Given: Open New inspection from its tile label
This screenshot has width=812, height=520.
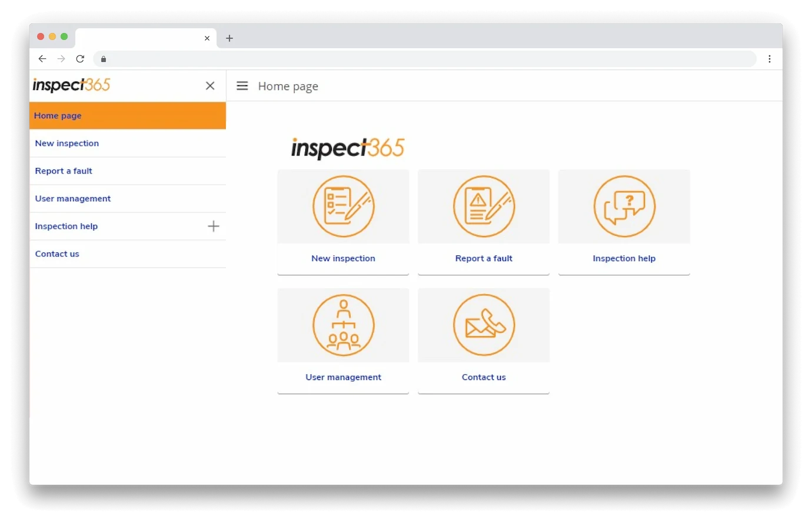Looking at the screenshot, I should (343, 258).
